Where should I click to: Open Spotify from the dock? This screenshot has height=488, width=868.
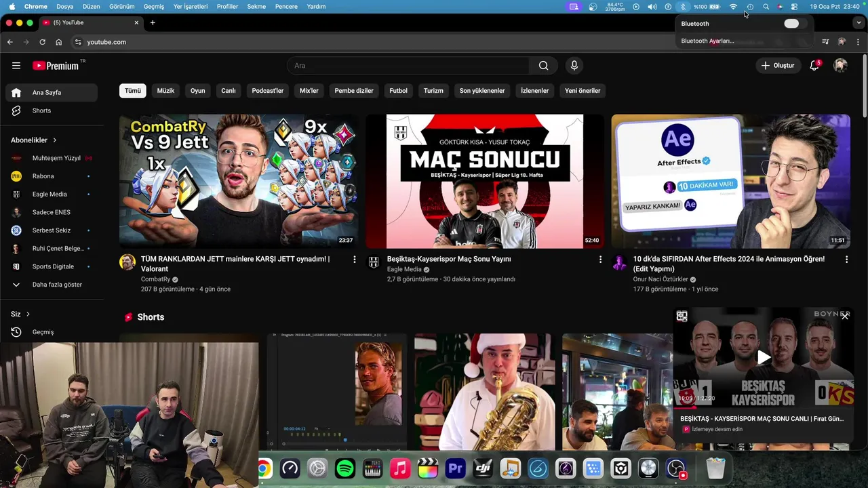pos(345,468)
